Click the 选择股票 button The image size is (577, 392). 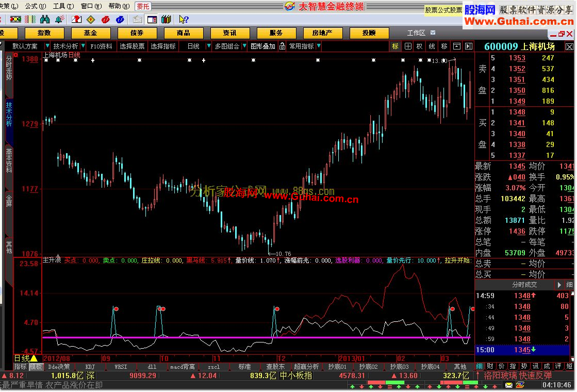point(133,46)
